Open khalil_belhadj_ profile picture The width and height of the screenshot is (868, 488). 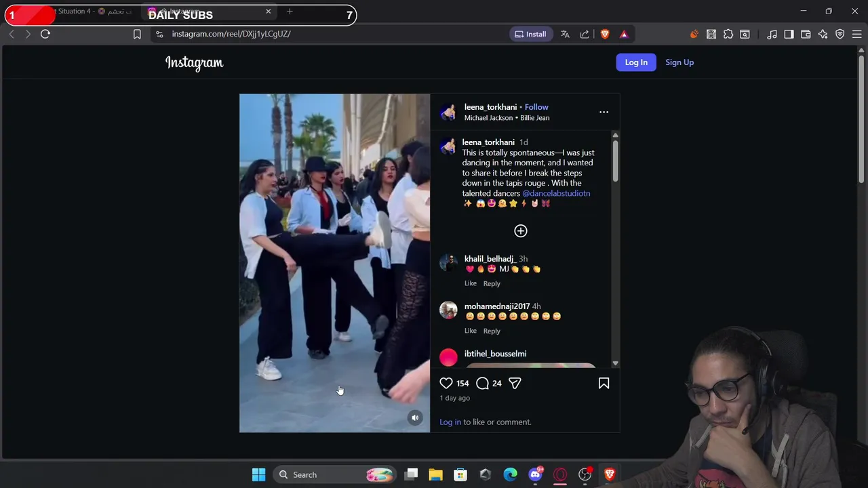pos(448,263)
